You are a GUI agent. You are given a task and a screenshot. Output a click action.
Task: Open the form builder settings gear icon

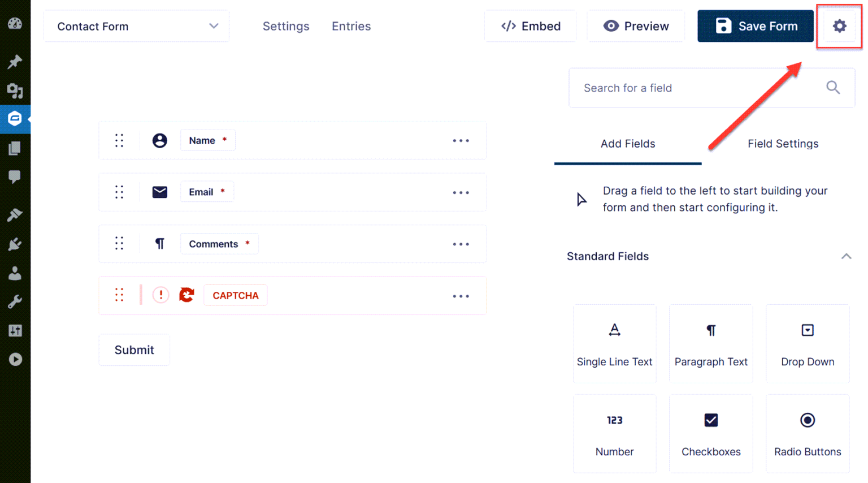pos(839,26)
